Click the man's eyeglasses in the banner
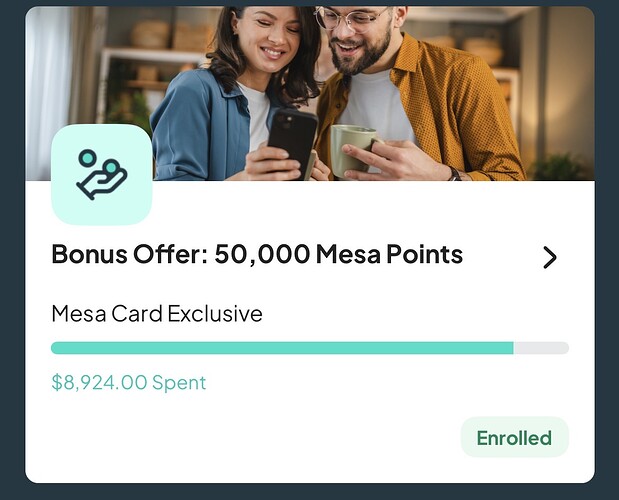Screen dimensions: 619x500 tap(350, 19)
